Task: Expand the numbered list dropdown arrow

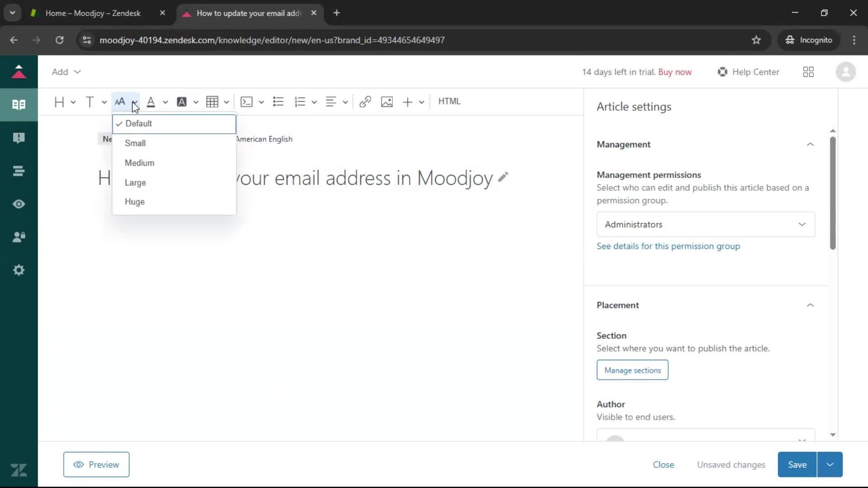Action: [x=314, y=102]
